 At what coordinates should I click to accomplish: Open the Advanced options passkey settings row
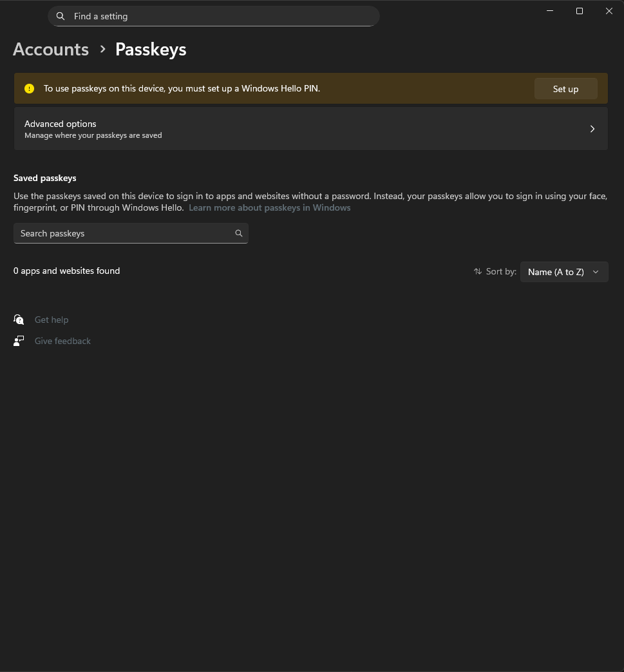[x=311, y=129]
